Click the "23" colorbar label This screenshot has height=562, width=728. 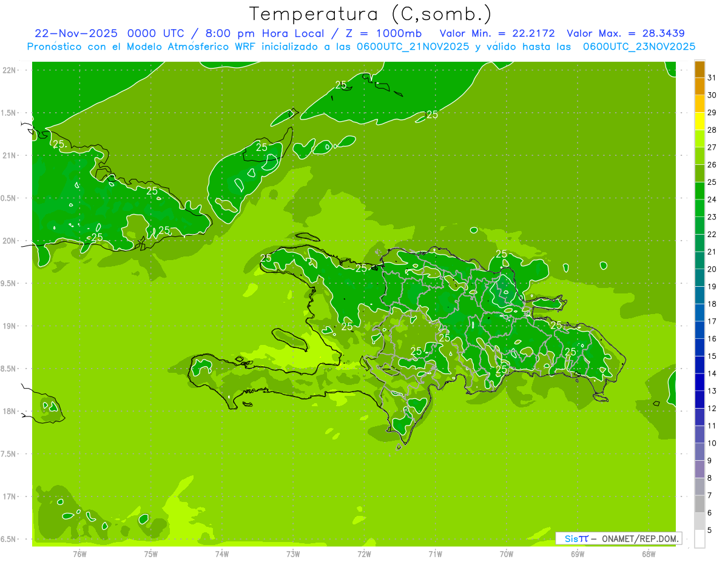click(x=712, y=217)
